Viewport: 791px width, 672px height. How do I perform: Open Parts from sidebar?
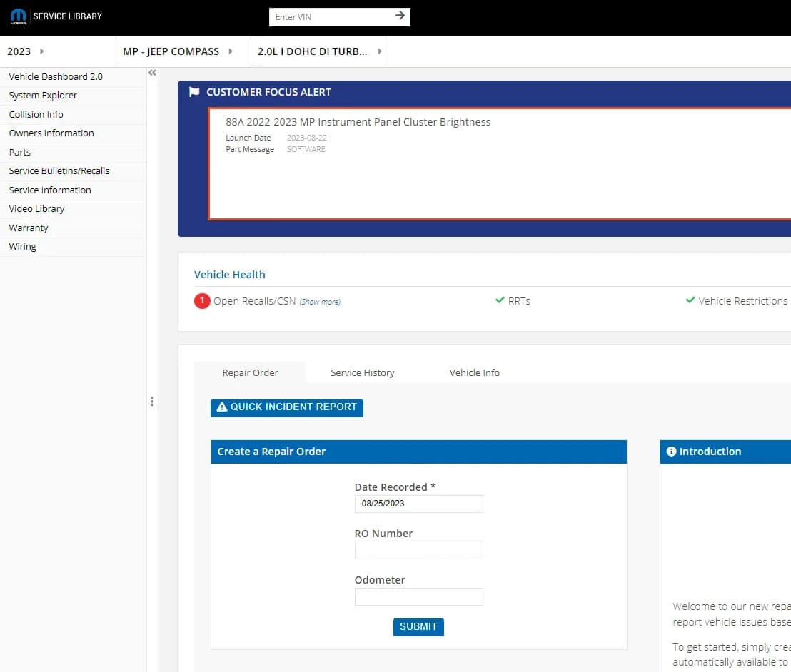(73, 152)
